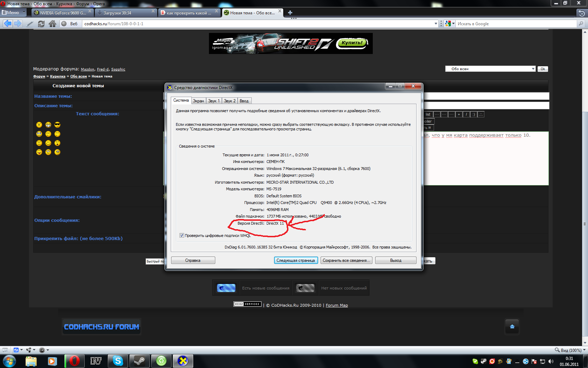Click the wand password manager icon
Screen dimensions: 588x368
point(30,24)
